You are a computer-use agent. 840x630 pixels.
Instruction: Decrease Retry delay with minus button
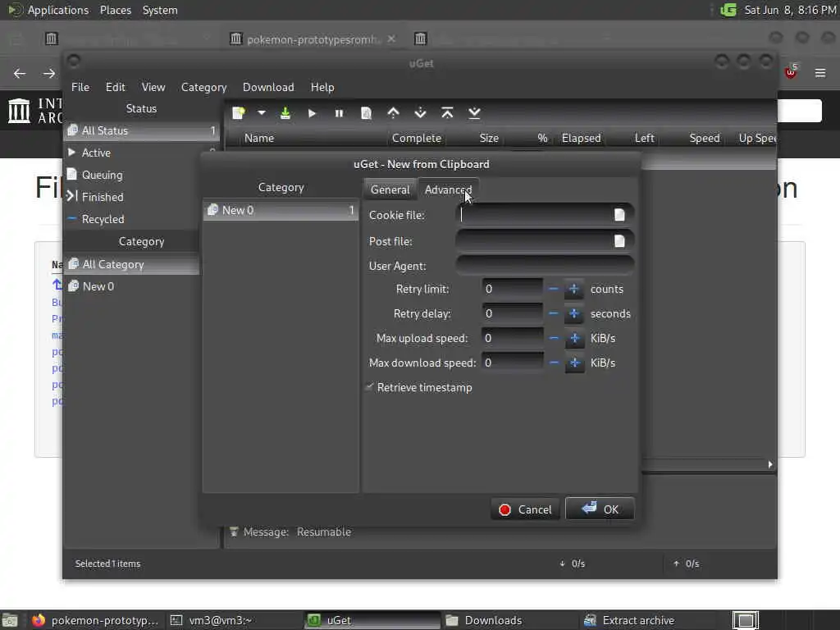[x=554, y=313]
